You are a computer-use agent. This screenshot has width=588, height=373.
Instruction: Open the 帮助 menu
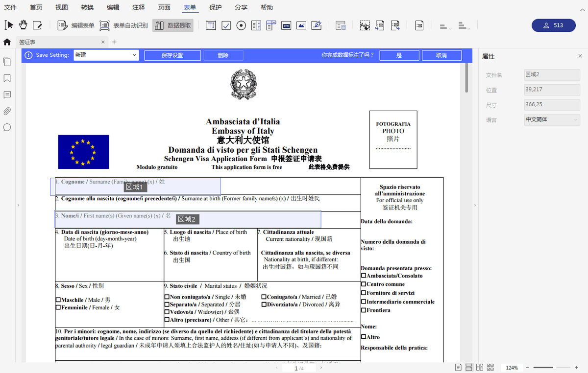coord(267,7)
